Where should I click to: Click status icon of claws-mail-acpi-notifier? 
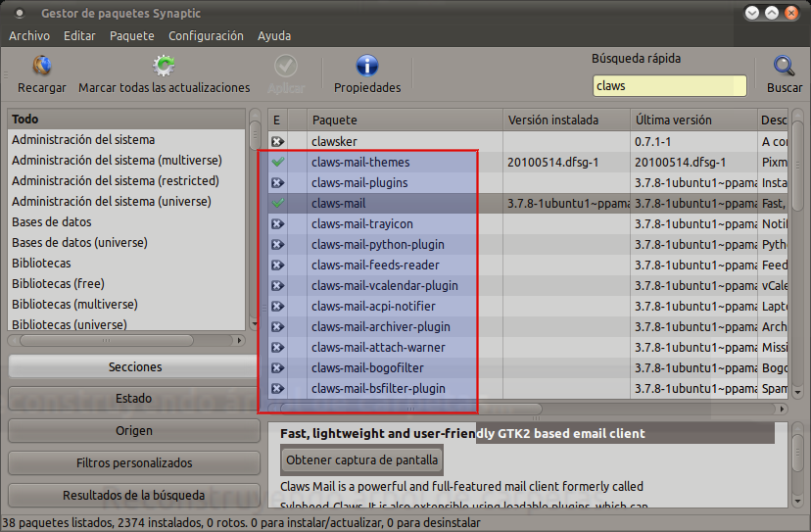(278, 307)
